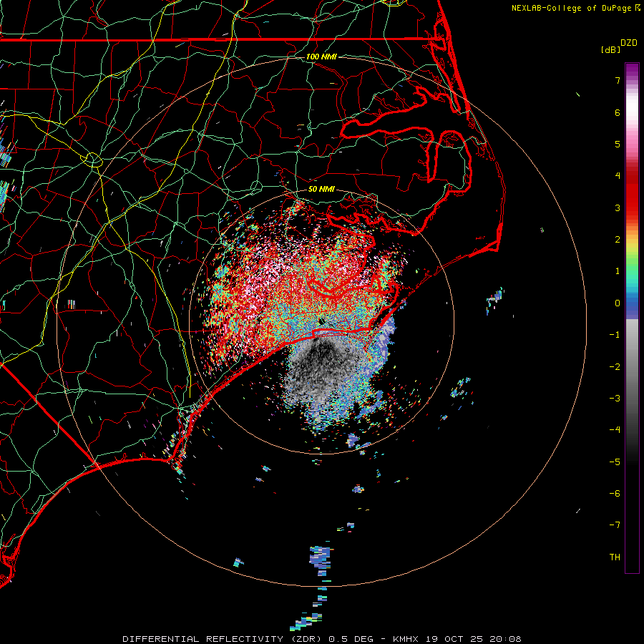The height and width of the screenshot is (644, 644).
Task: Click the 'DZD' legend title
Action: 629,43
